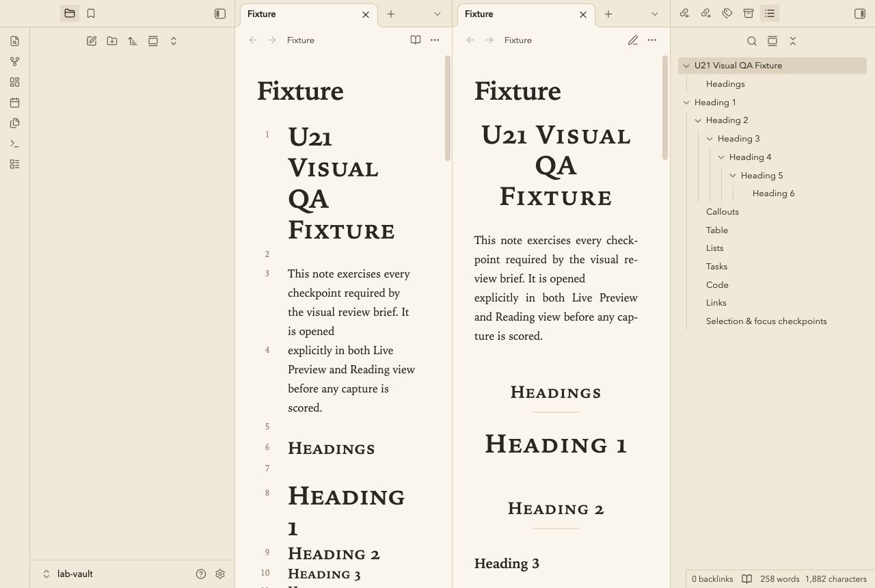Collapse the U21 Visual QA Fixture outline node
Image resolution: width=875 pixels, height=588 pixels.
686,66
